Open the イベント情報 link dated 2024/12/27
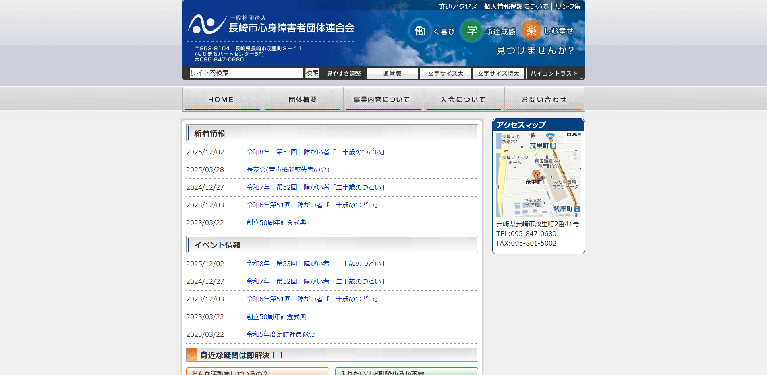The width and height of the screenshot is (767, 375). (x=316, y=282)
